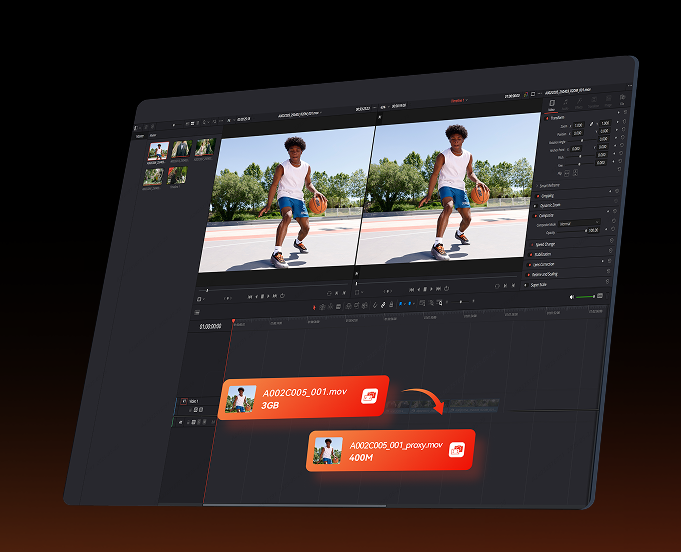Screen dimensions: 681x552
Task: Open the Video tab in the Inspector
Action: point(551,104)
